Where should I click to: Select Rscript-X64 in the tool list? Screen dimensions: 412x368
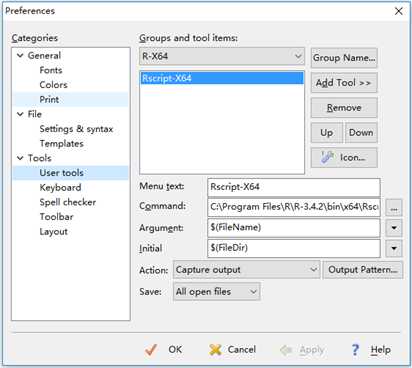pos(222,78)
